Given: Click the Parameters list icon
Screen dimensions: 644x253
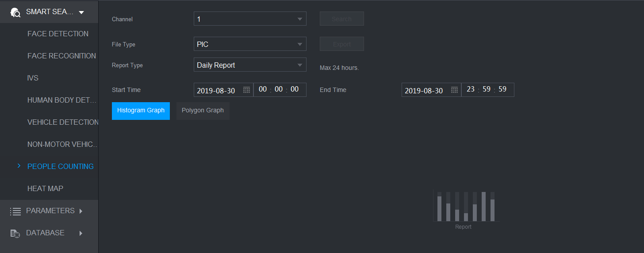Looking at the screenshot, I should click(x=15, y=211).
